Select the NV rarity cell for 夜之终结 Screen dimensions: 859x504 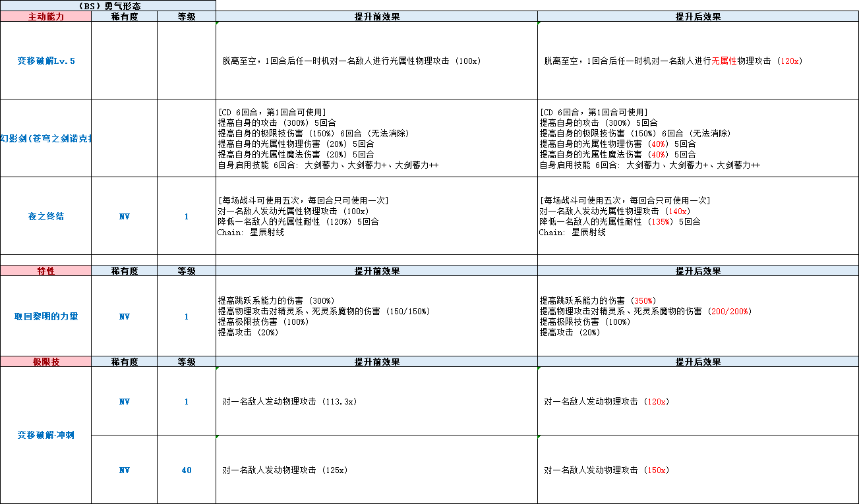tap(125, 216)
